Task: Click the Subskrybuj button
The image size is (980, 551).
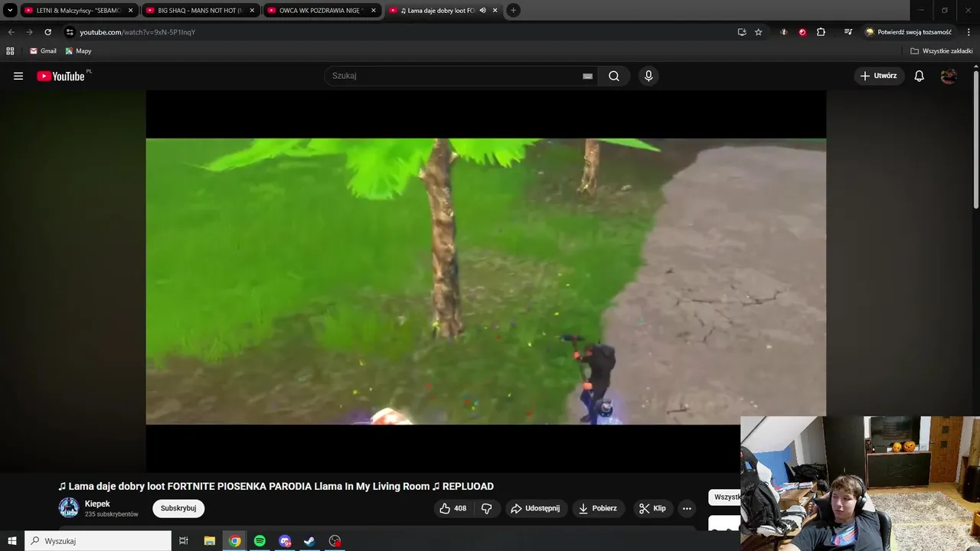Action: click(178, 508)
